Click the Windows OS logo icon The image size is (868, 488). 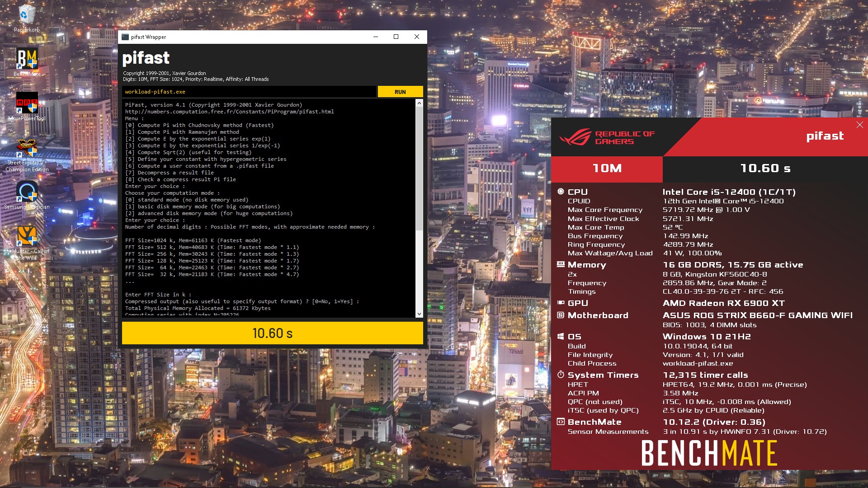pos(561,336)
